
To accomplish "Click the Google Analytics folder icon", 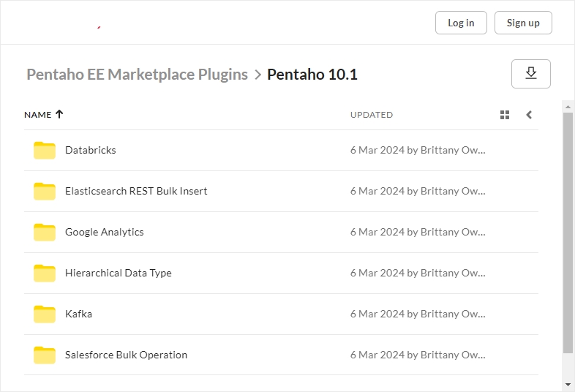I will tap(45, 232).
